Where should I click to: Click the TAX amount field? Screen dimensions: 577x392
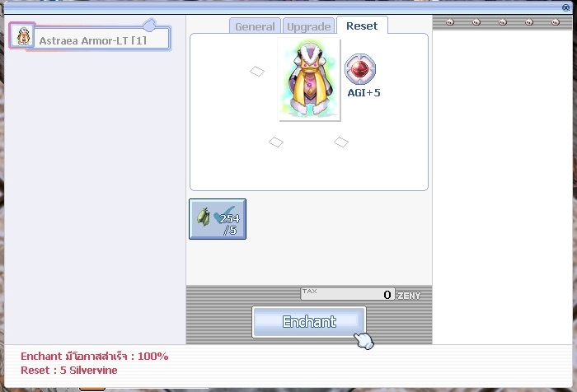[x=347, y=294]
